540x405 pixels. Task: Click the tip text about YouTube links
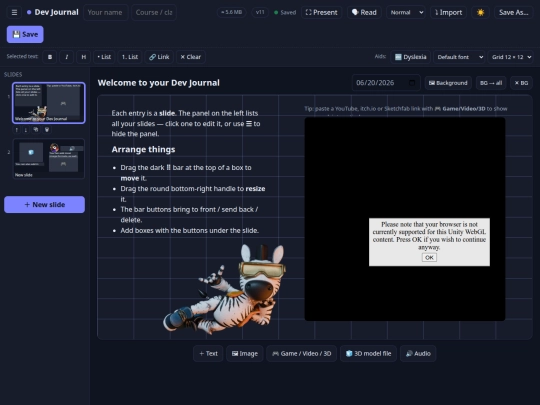click(405, 109)
